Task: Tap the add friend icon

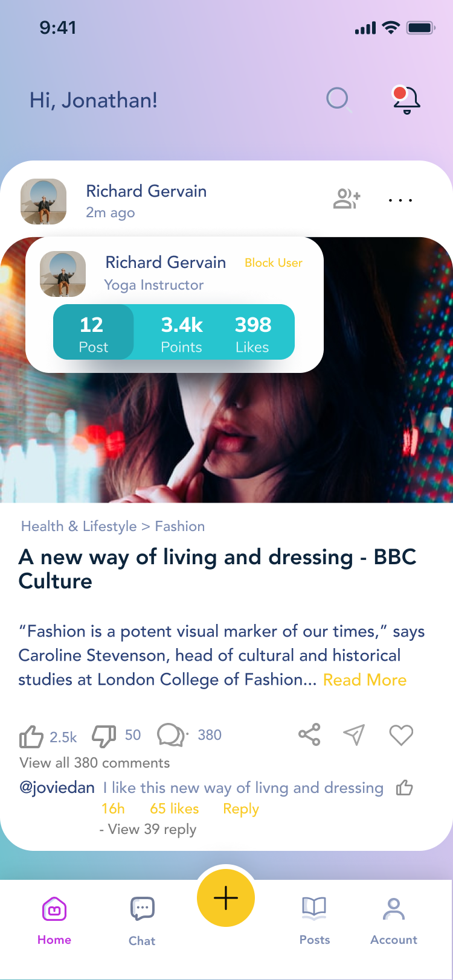Action: coord(347,199)
